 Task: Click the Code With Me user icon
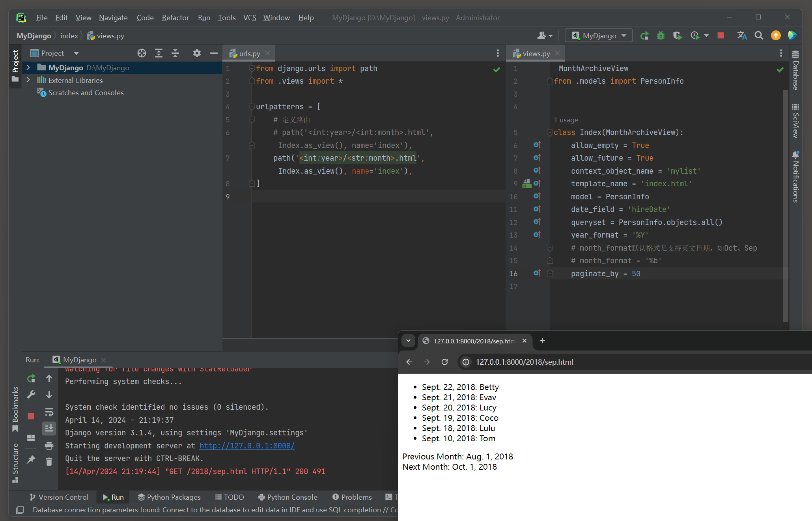(545, 36)
